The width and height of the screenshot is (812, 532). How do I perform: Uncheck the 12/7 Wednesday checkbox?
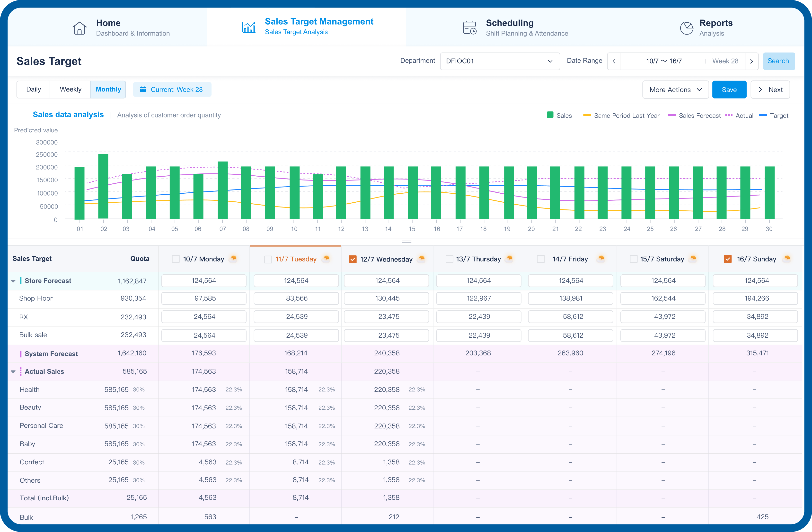click(x=353, y=259)
